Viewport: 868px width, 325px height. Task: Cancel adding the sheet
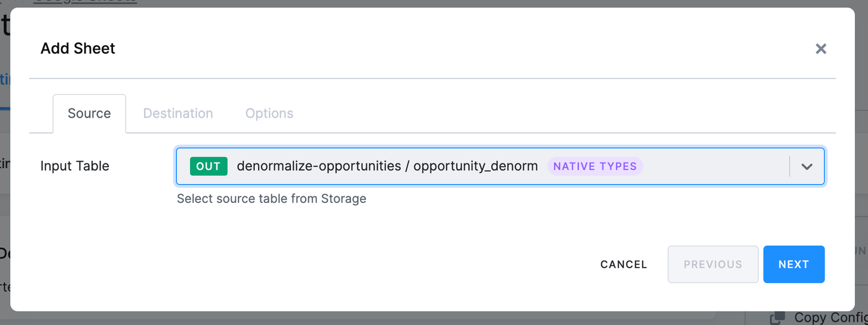click(624, 264)
